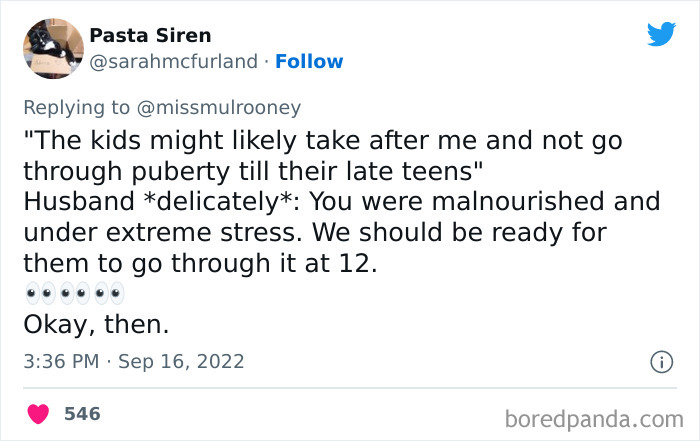
Task: Open the tweet info circle icon
Action: tap(660, 363)
